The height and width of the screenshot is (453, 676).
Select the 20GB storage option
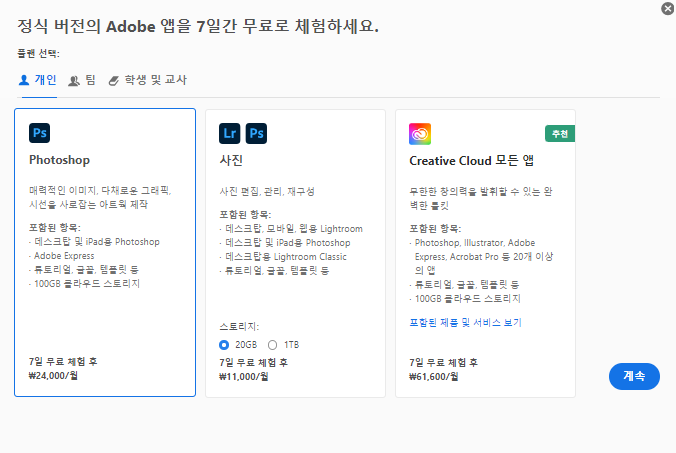click(x=224, y=345)
